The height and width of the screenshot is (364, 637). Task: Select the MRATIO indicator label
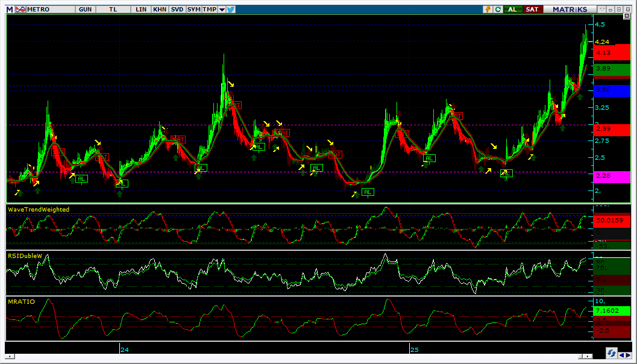[x=21, y=302]
